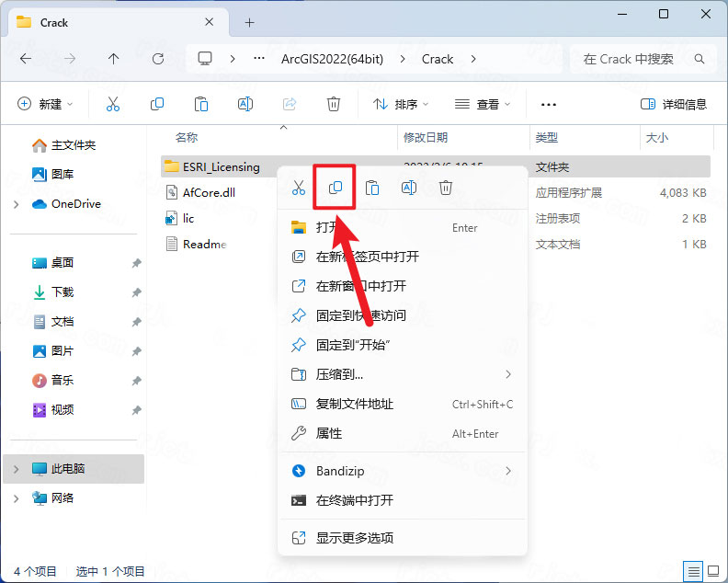Go back with the left arrow
Screen dimensions: 728x583
click(26, 59)
